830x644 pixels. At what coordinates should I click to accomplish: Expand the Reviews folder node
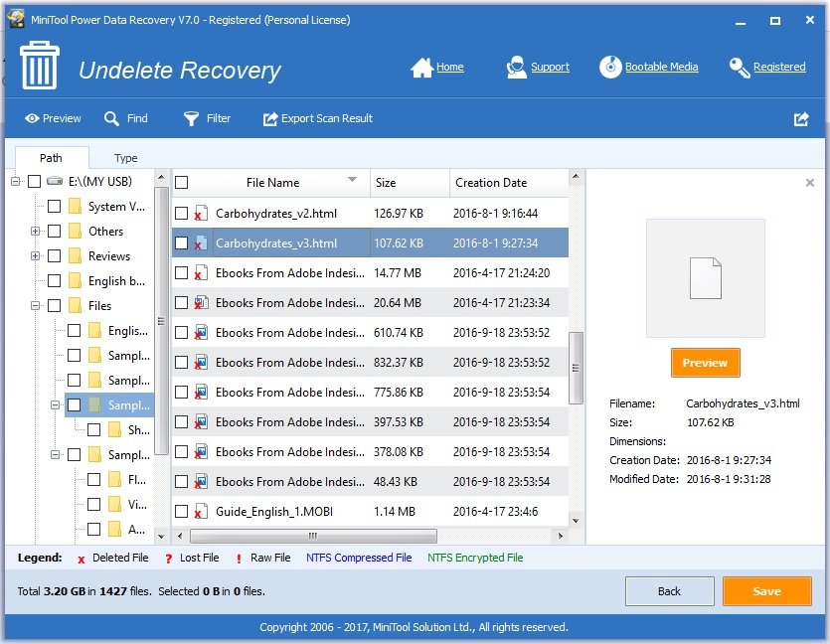coord(35,256)
